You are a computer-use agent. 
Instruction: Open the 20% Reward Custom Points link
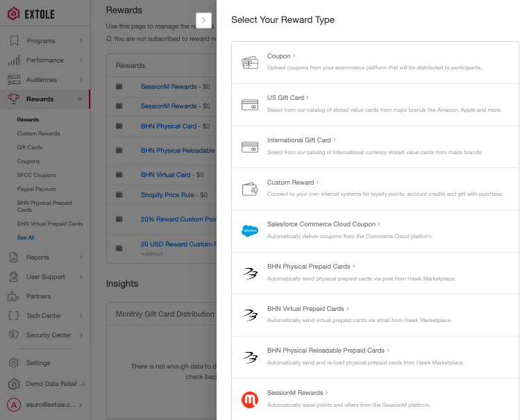(178, 219)
